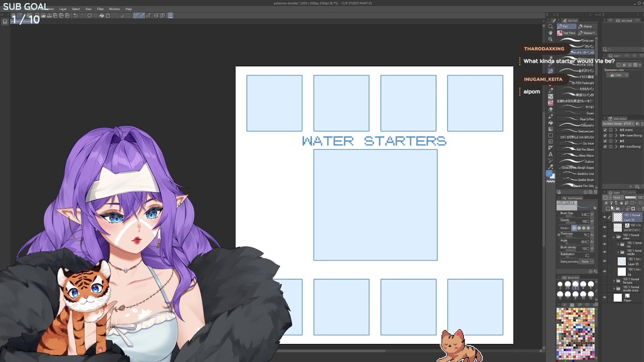The image size is (644, 362).
Task: Toggle Snap to Special Ruler in command bar
Action: tap(142, 16)
